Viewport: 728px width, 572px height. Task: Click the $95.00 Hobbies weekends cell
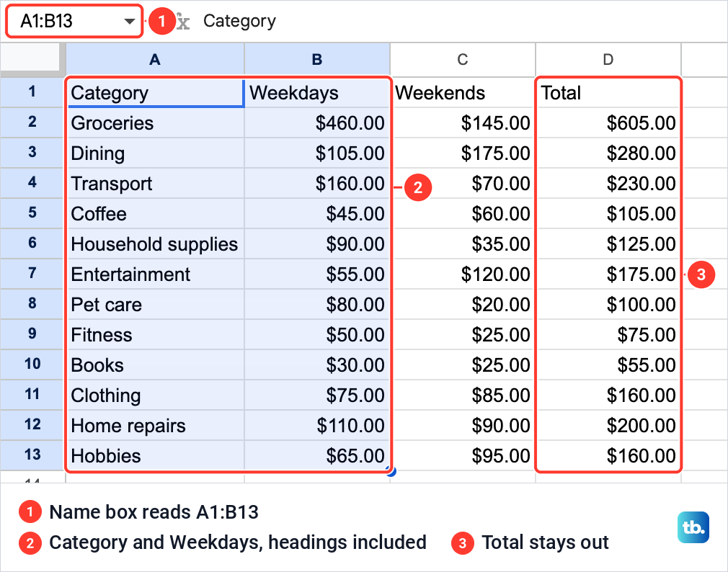[x=463, y=456]
